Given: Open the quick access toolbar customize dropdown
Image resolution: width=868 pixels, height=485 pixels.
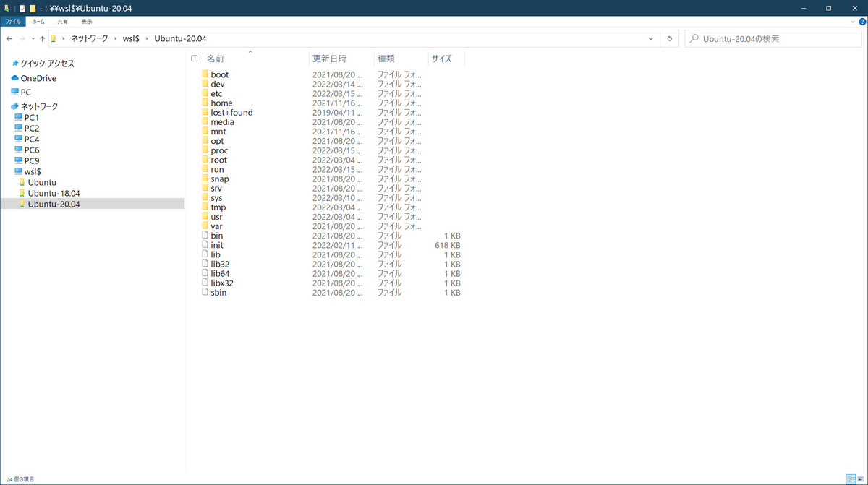Looking at the screenshot, I should point(42,8).
